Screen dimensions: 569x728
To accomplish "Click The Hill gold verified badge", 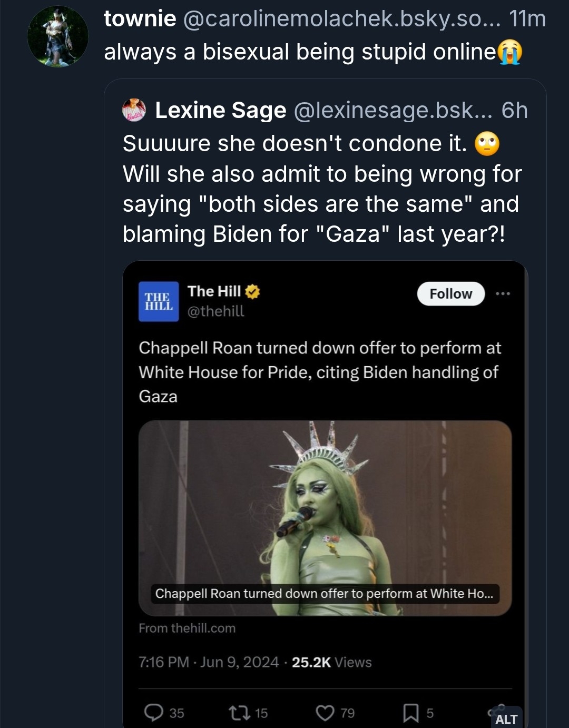I will pos(253,291).
